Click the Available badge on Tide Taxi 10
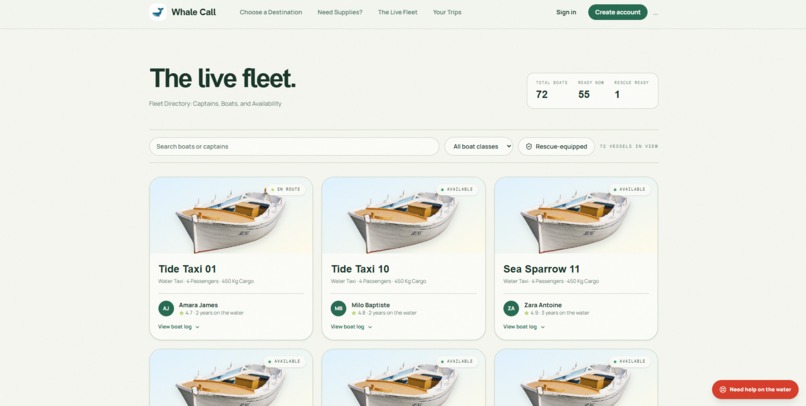 [x=457, y=189]
